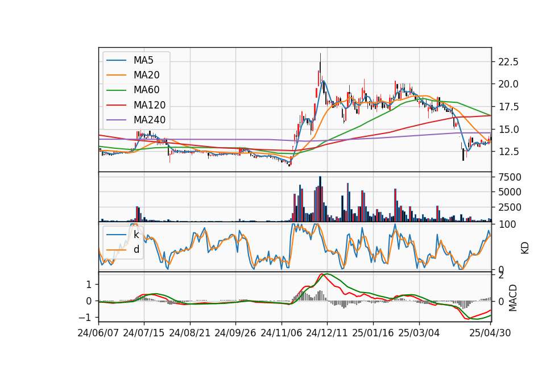Click the 24/11/06 date axis label
This screenshot has height=392, width=546.
[282, 333]
